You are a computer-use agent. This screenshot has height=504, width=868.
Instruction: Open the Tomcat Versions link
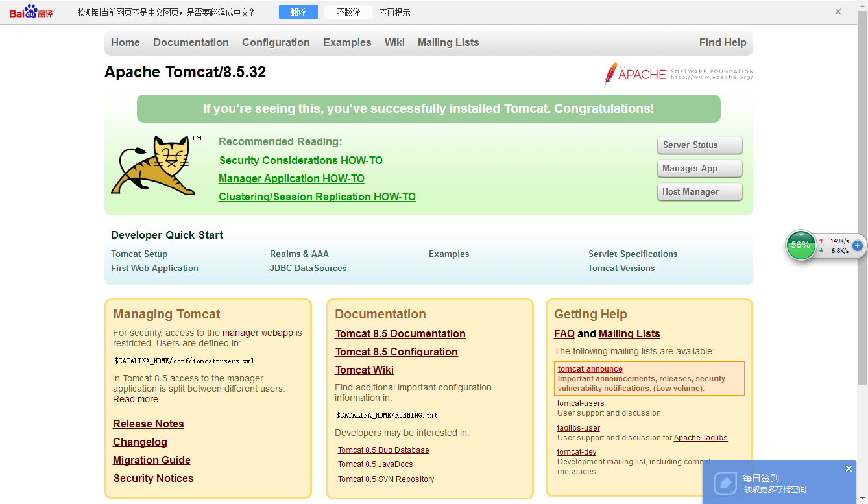tap(621, 268)
